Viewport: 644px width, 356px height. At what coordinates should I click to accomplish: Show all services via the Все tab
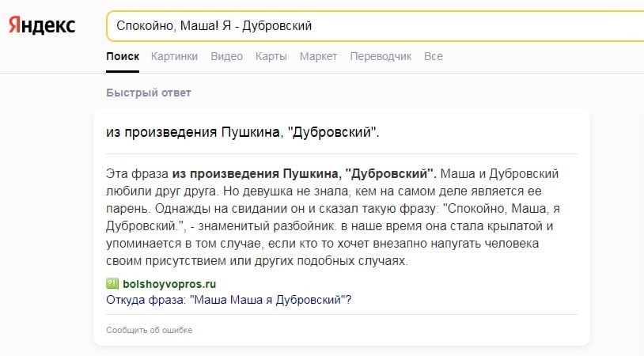[x=434, y=56]
